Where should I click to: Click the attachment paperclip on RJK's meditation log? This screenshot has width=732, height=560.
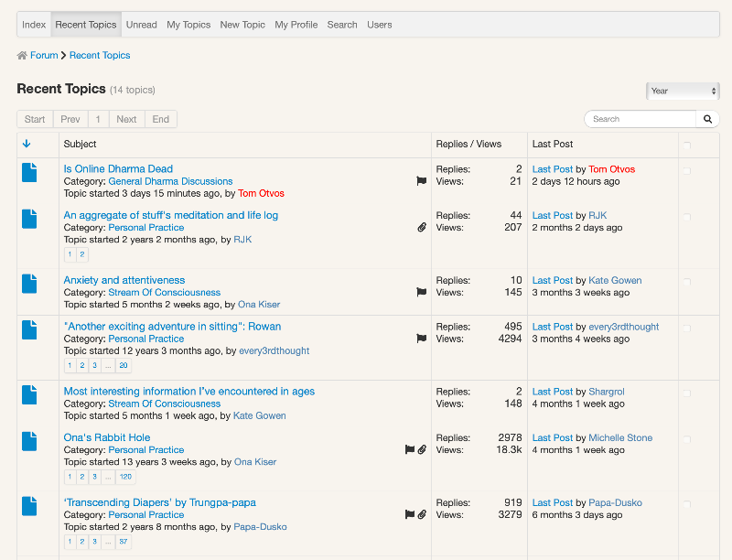[422, 227]
